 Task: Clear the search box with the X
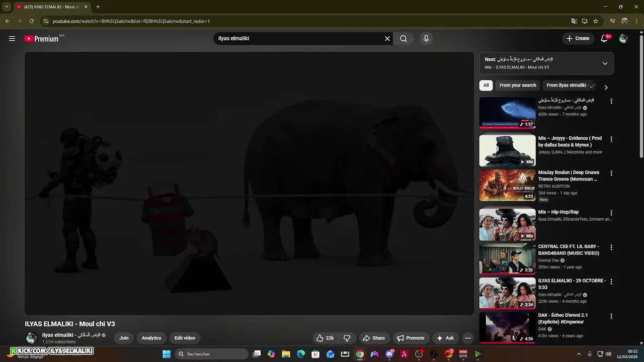[x=387, y=38]
